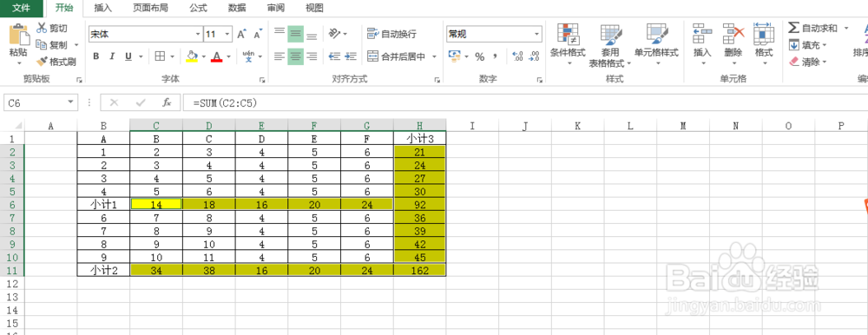Decrease indent icon
The width and height of the screenshot is (868, 335).
[334, 56]
